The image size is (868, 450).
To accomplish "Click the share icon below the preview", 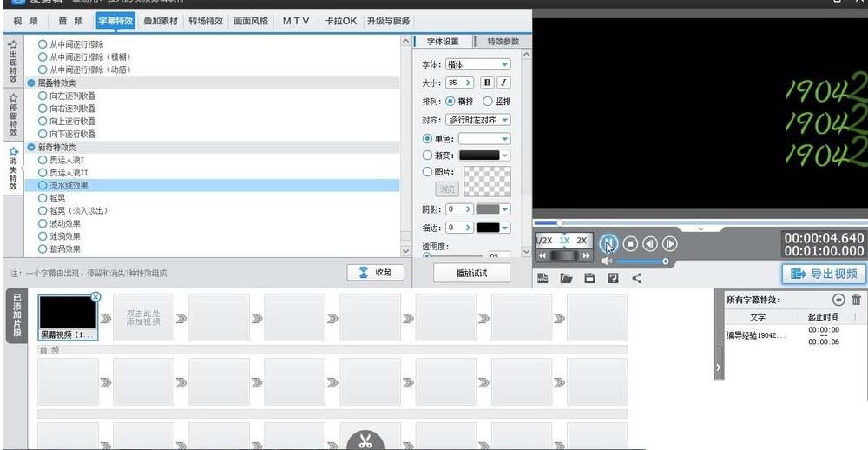I will pos(636,278).
